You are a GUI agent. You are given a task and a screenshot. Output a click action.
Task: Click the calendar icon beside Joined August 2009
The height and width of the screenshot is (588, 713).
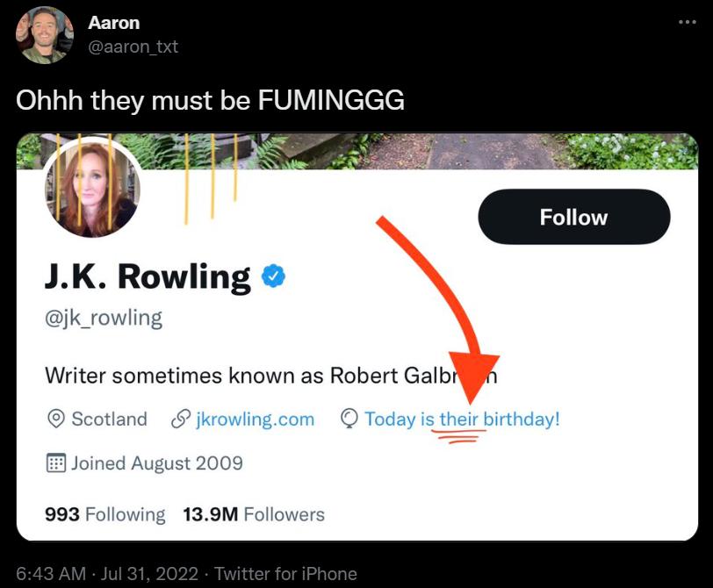[54, 463]
